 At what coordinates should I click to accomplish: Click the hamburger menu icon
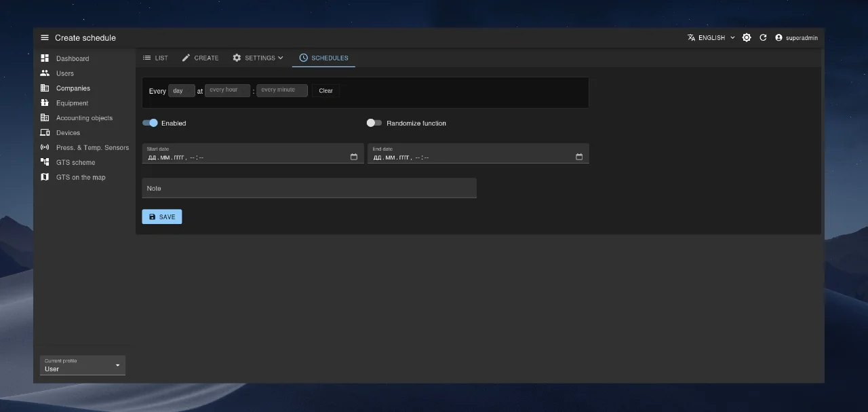(45, 38)
